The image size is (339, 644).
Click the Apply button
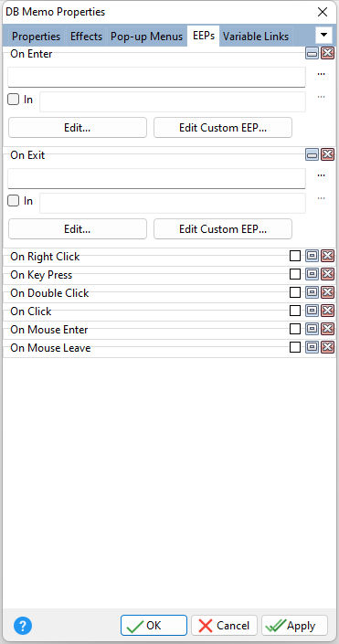pos(294,626)
